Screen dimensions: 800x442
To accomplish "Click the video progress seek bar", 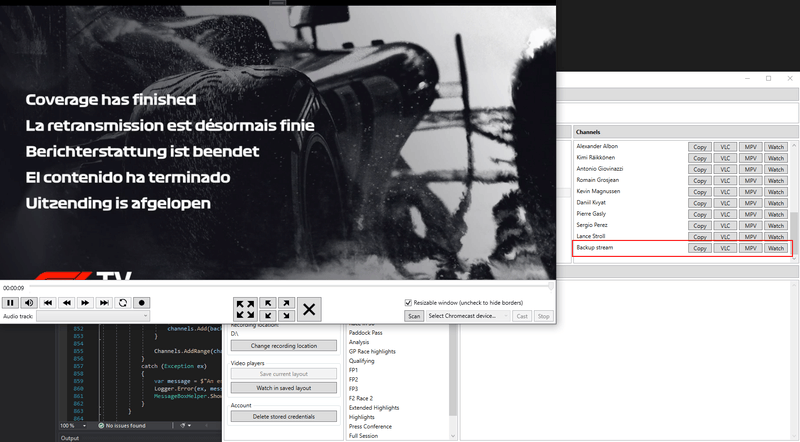I will tap(291, 287).
